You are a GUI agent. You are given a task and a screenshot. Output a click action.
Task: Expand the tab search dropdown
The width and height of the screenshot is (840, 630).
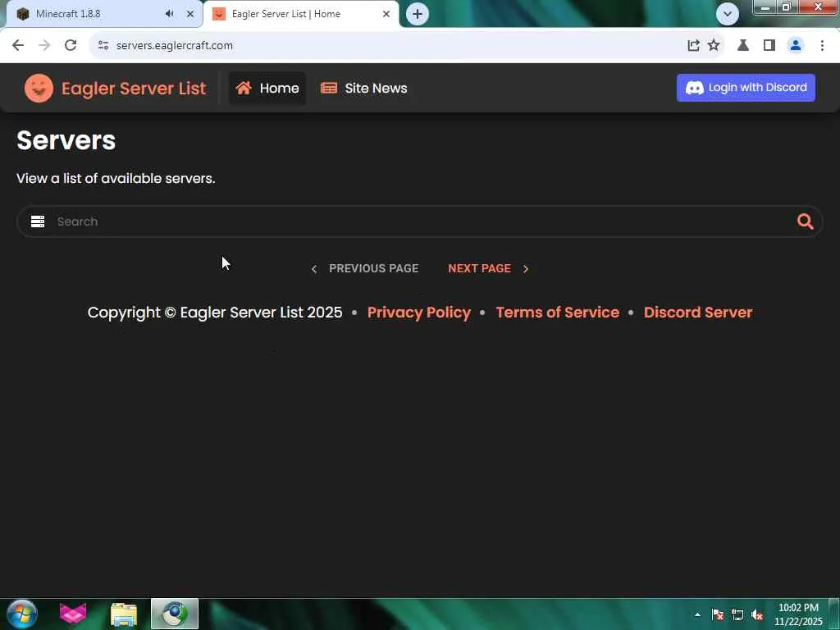(728, 14)
